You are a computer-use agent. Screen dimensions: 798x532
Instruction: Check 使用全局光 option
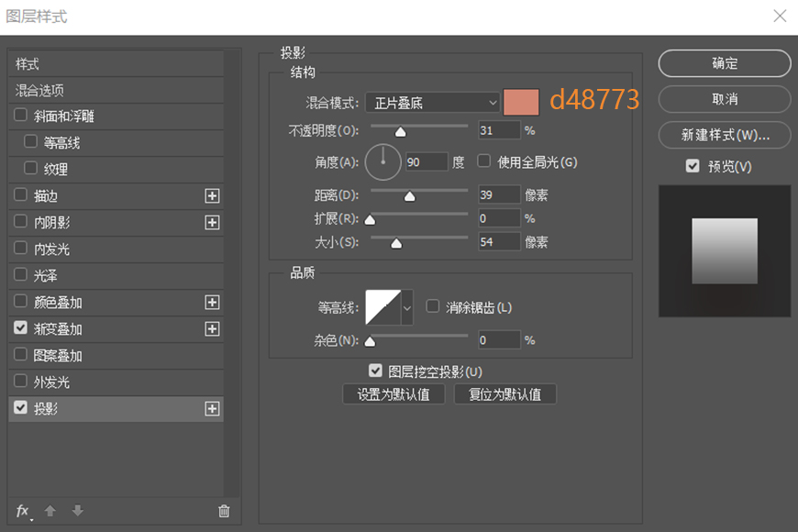click(x=483, y=161)
